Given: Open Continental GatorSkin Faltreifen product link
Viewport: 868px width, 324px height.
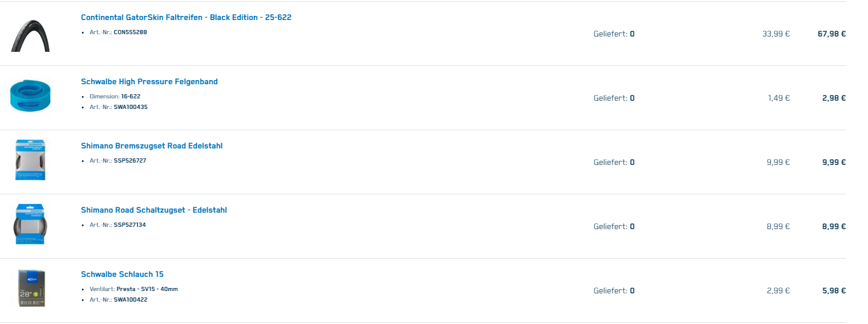Looking at the screenshot, I should [186, 18].
